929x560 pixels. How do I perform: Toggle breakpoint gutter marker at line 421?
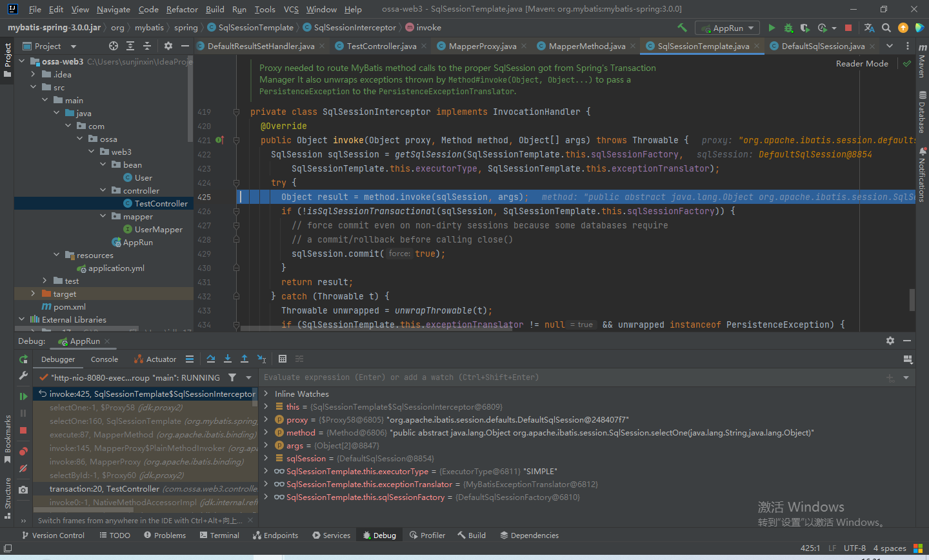pyautogui.click(x=219, y=140)
